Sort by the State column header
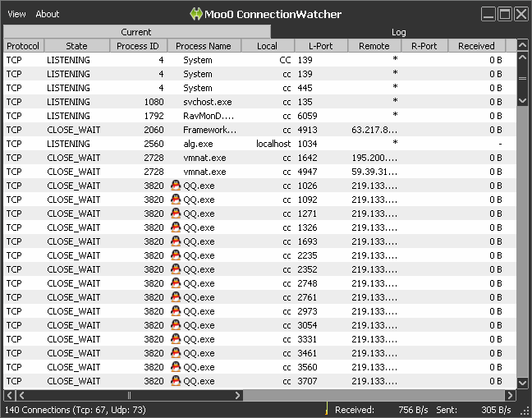 click(x=76, y=46)
